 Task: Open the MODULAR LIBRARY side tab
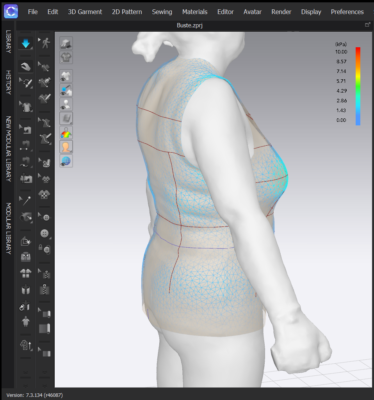coord(8,229)
